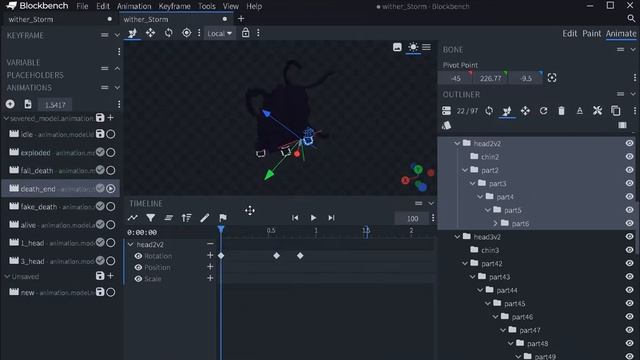Viewport: 640px width, 360px height.
Task: Jump to the timeline start
Action: [x=295, y=218]
